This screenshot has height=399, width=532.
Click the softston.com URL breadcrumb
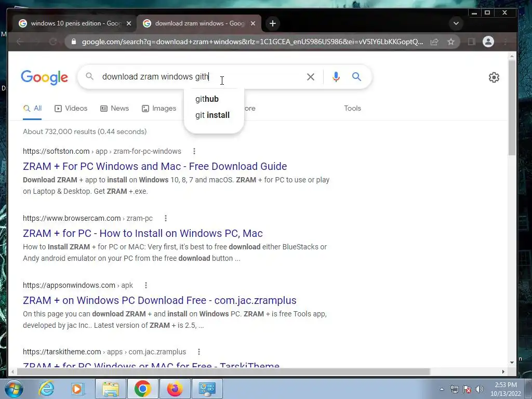coord(102,151)
